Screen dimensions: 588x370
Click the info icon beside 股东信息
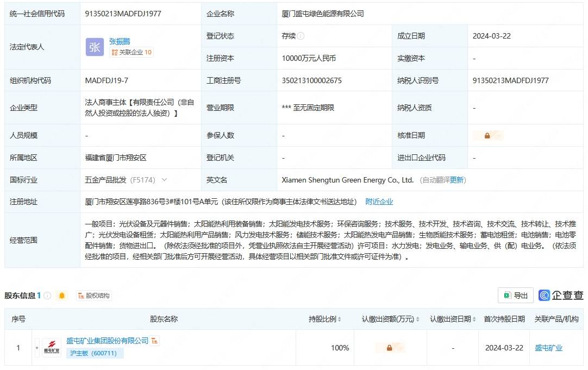47,296
